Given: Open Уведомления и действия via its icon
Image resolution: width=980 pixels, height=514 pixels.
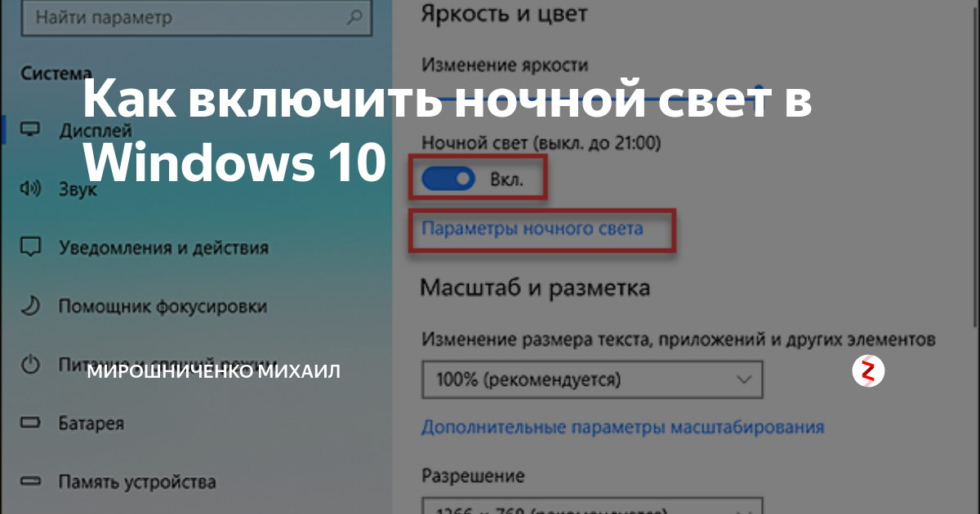Looking at the screenshot, I should [x=32, y=247].
